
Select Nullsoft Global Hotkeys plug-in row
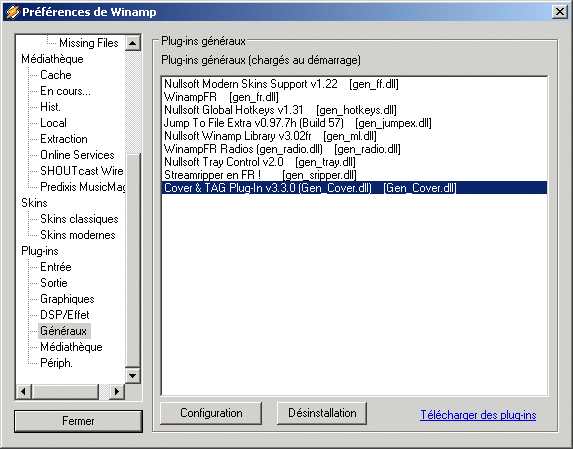pyautogui.click(x=354, y=110)
